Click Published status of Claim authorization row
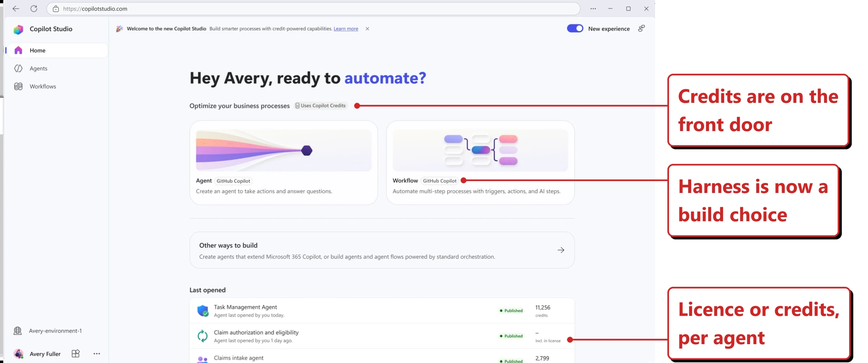Viewport: 868px width, 363px height. point(511,336)
